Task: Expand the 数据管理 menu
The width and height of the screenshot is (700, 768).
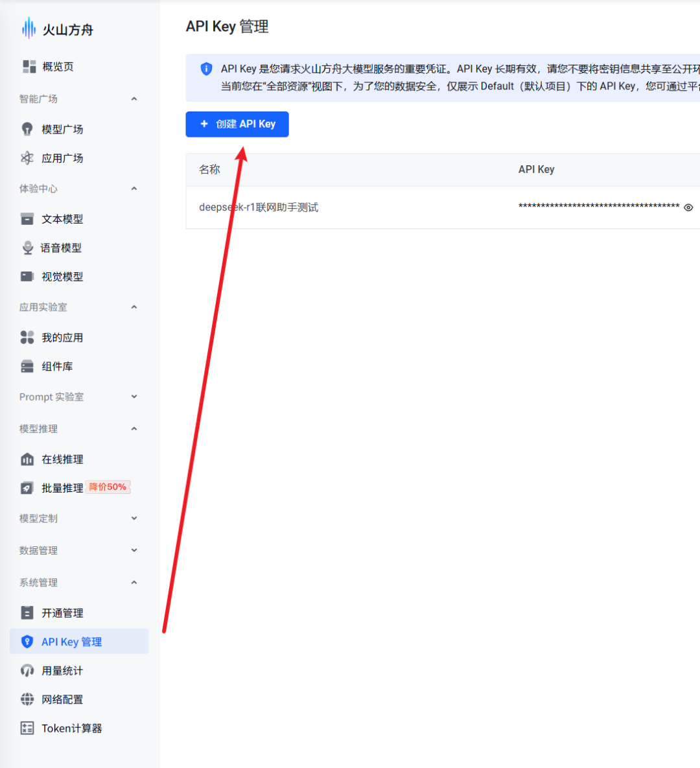Action: tap(134, 550)
